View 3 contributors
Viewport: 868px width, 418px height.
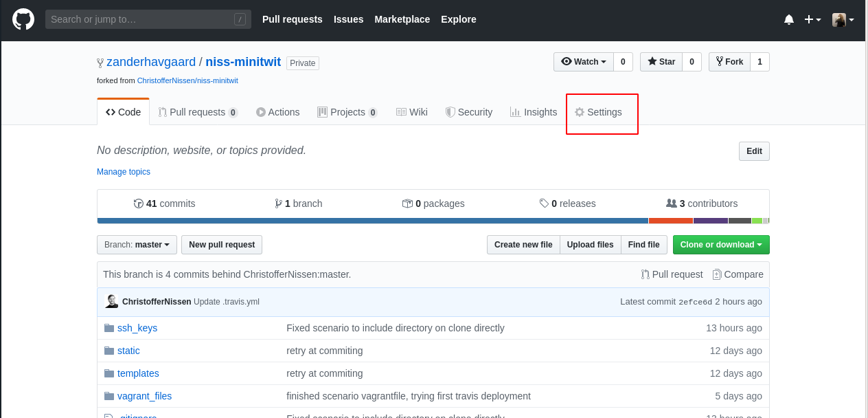point(702,203)
